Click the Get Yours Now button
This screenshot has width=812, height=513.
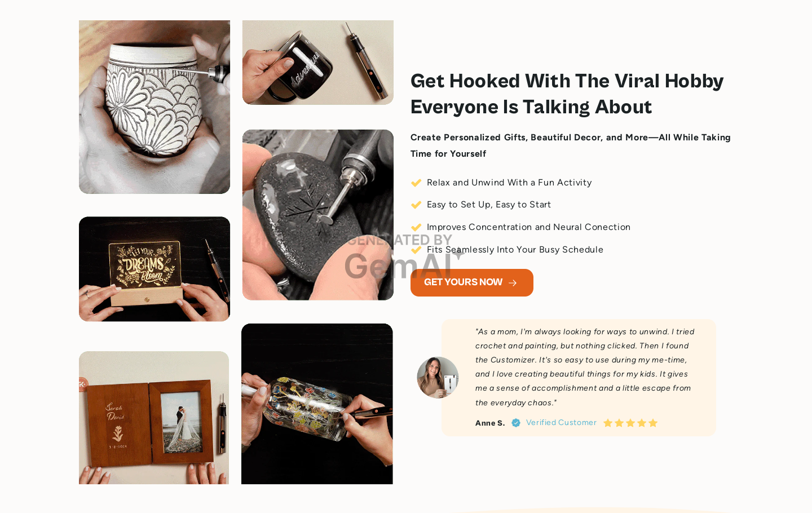472,282
